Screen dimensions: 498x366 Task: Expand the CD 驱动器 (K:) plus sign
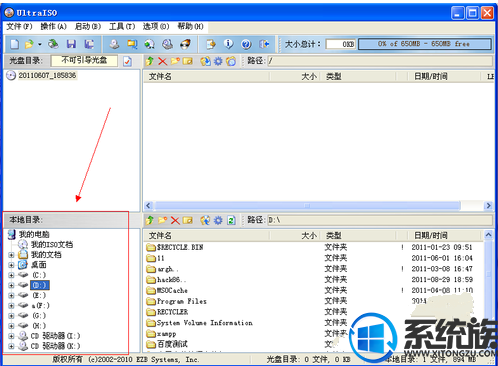[x=11, y=346]
